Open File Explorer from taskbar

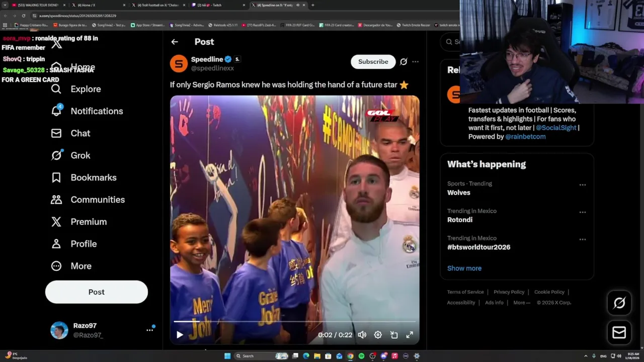pyautogui.click(x=317, y=356)
